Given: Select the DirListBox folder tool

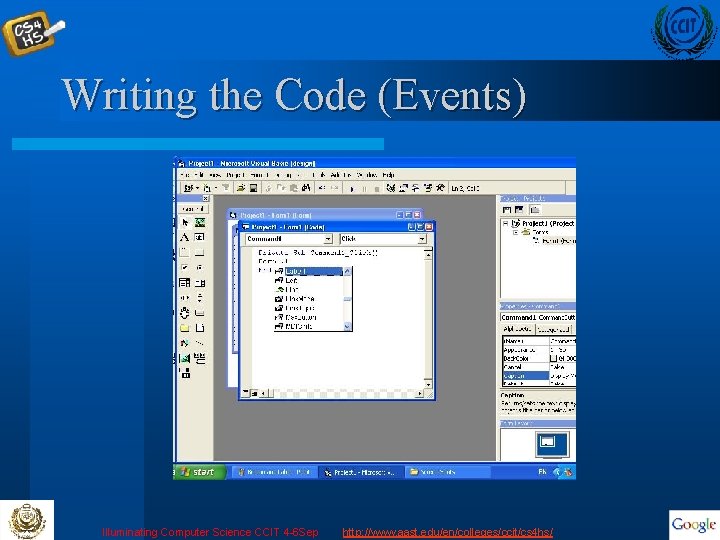Looking at the screenshot, I should (185, 328).
